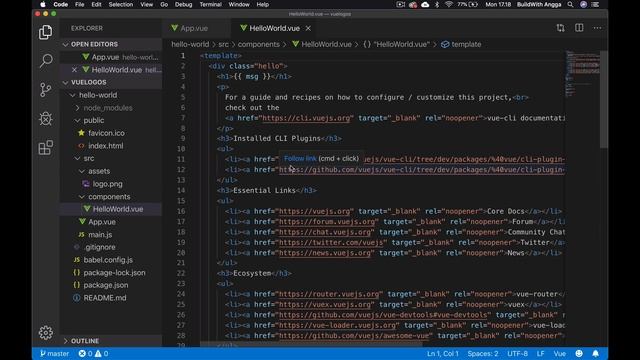Click Ln 1, Col 1 in status bar
640x360 pixels.
pyautogui.click(x=443, y=353)
